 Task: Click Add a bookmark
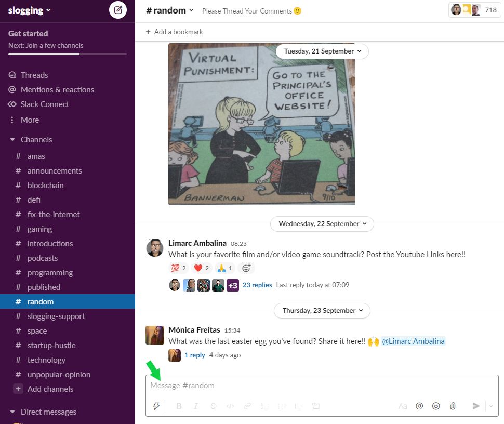[174, 32]
